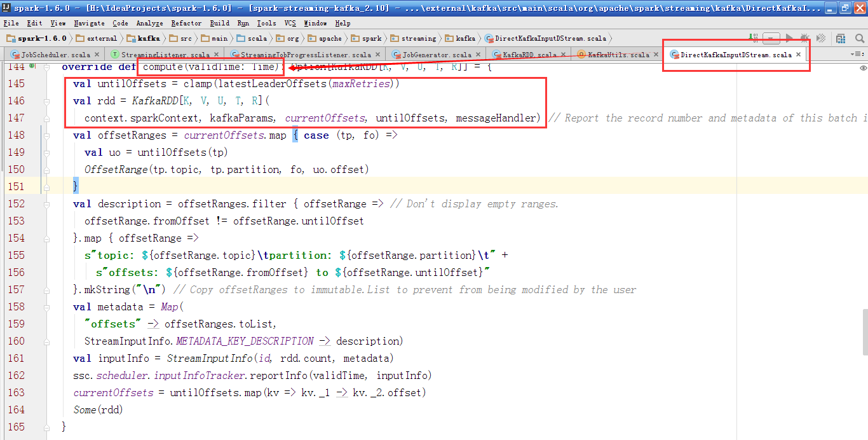868x440 pixels.
Task: Click the Make Project build icon
Action: click(x=754, y=38)
